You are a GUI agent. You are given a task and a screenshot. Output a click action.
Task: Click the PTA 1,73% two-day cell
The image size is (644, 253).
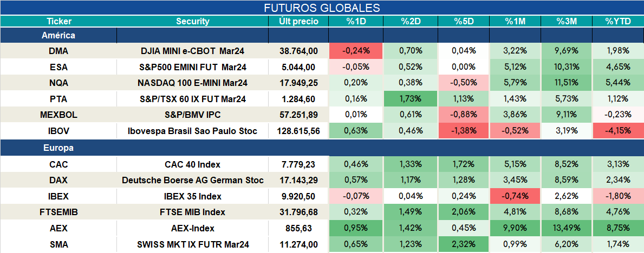point(411,99)
